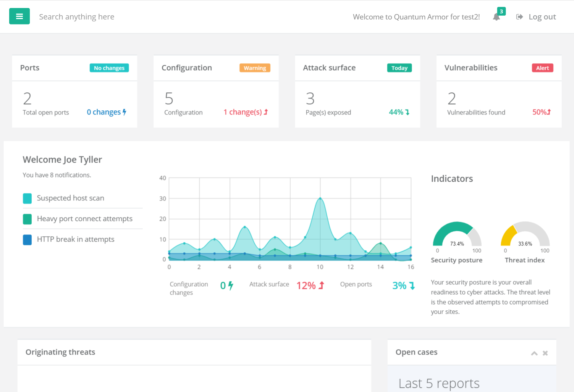
Task: Click the down arrow beside 44%
Action: (x=407, y=112)
